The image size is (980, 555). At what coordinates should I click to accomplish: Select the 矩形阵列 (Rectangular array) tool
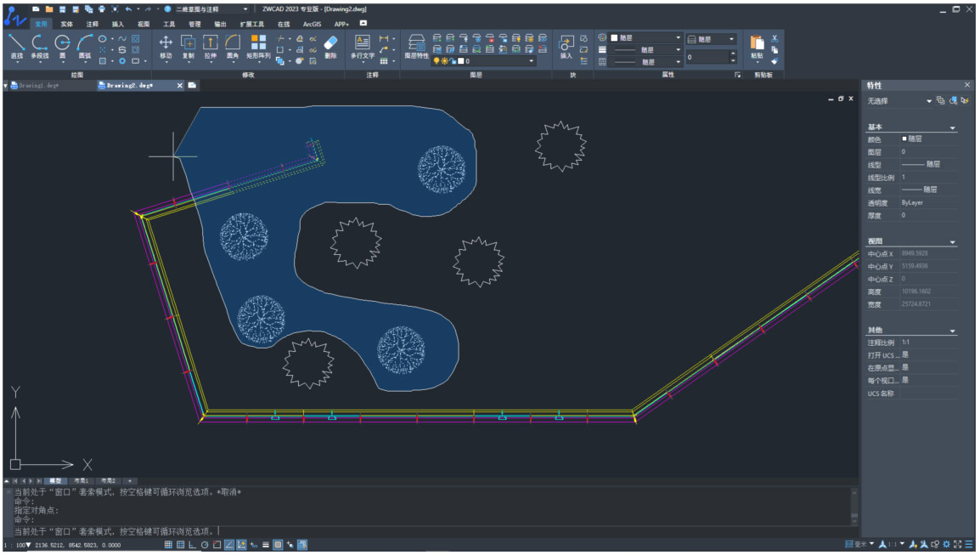coord(258,44)
